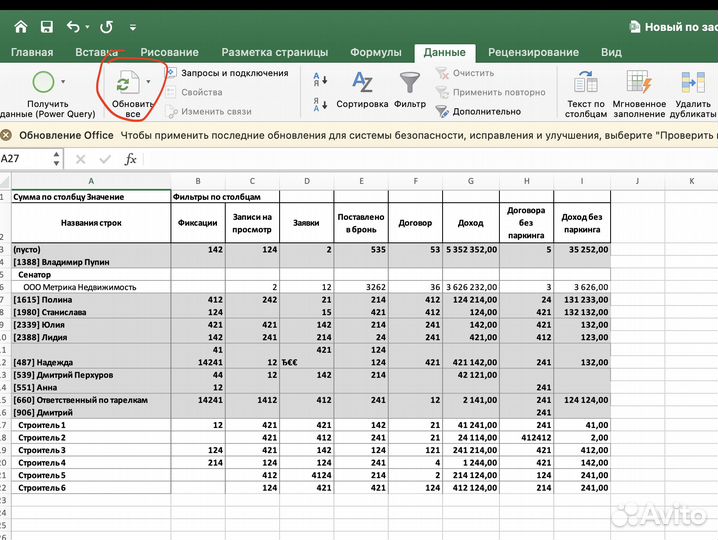Select column header G in the spreadsheet
The width and height of the screenshot is (718, 540).
(x=470, y=181)
